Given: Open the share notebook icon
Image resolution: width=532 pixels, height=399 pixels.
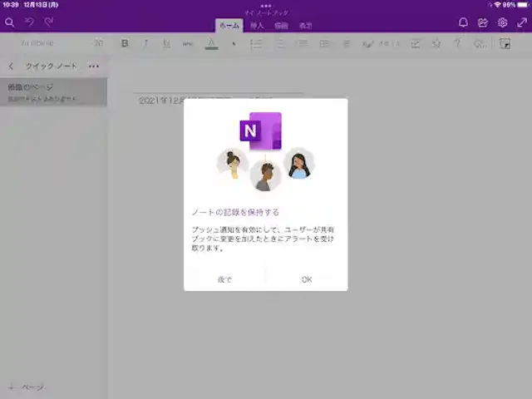Looking at the screenshot, I should pyautogui.click(x=482, y=22).
